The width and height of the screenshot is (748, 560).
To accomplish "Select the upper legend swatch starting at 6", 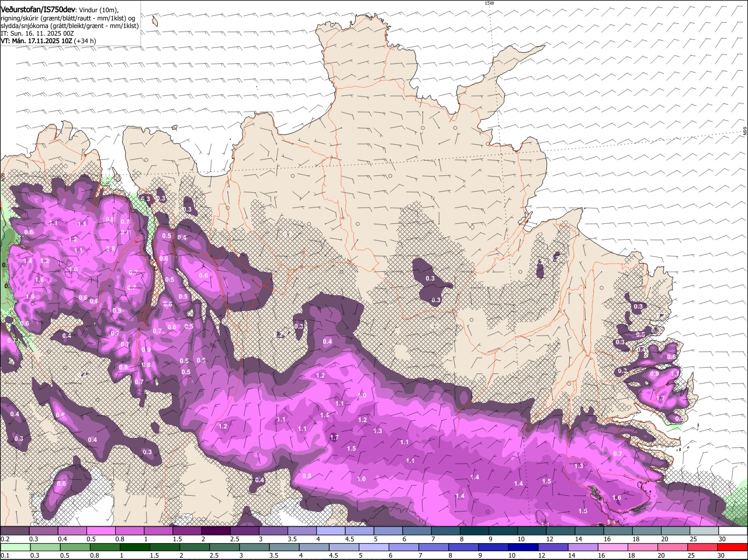I will pyautogui.click(x=416, y=530).
